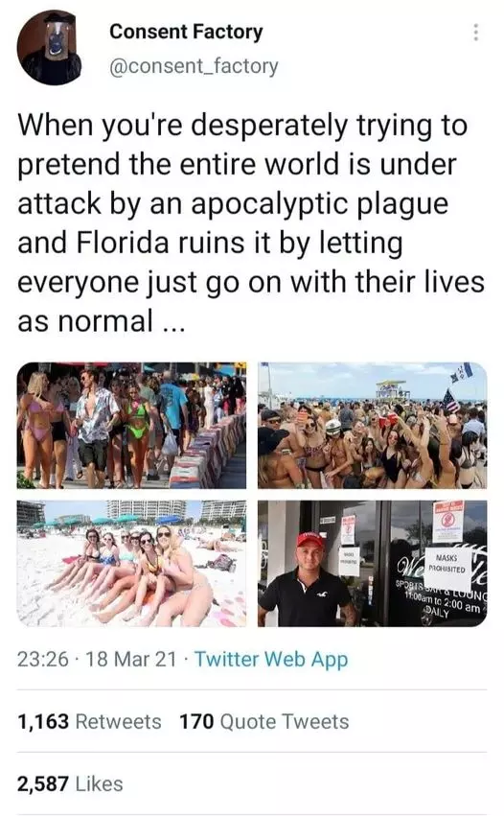The image size is (504, 816).
Task: Open the photo of women sitting on sand
Action: (131, 564)
